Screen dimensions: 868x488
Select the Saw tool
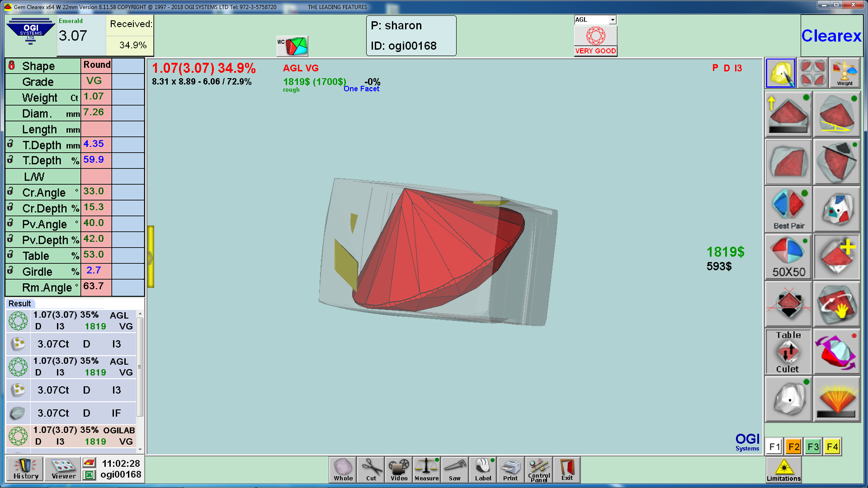(454, 470)
